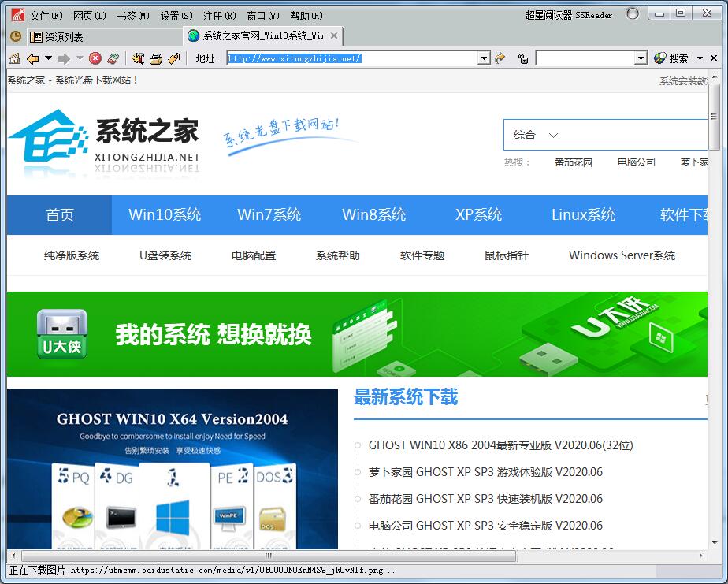The width and height of the screenshot is (728, 584).
Task: Open the 搜索 engine options arrow
Action: [x=700, y=58]
